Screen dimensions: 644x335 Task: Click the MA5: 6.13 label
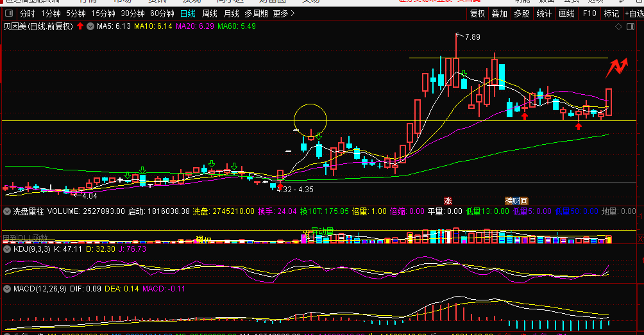[114, 26]
